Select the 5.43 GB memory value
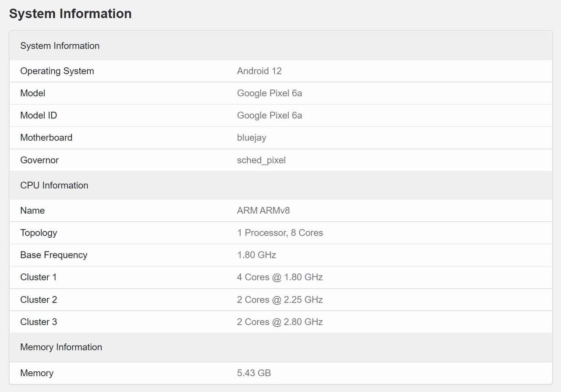 [254, 373]
